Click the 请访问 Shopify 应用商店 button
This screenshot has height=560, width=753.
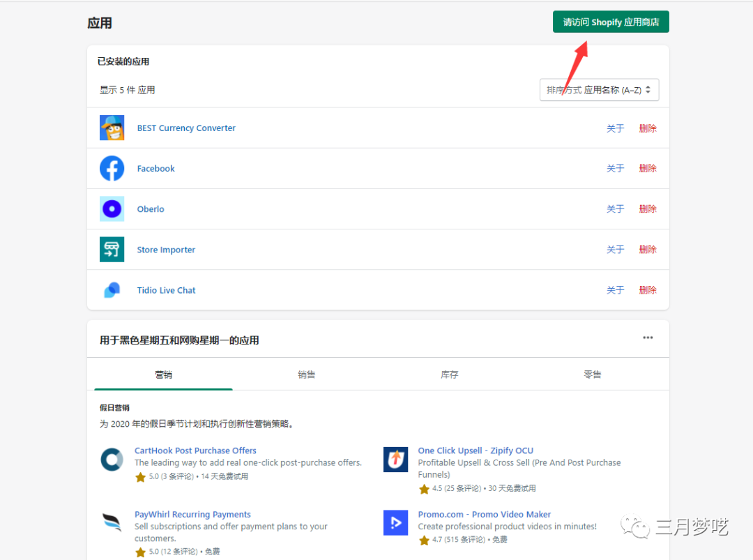[610, 22]
